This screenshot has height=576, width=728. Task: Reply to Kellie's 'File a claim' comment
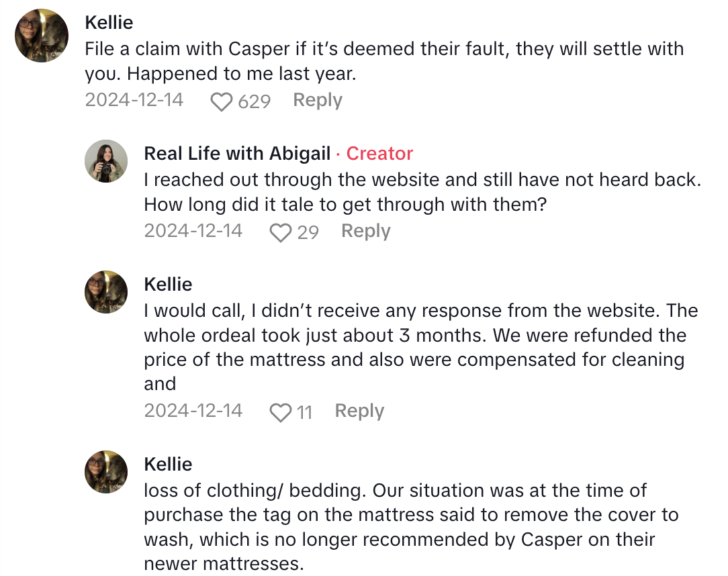318,101
